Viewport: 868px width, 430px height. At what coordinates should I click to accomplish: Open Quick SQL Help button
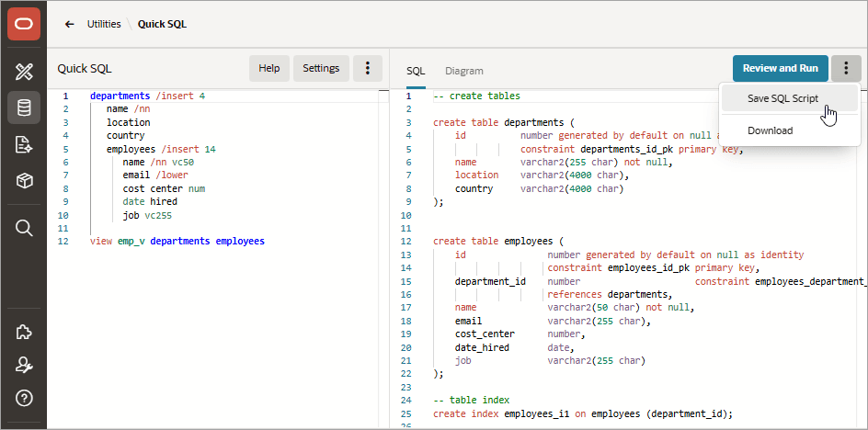(269, 69)
